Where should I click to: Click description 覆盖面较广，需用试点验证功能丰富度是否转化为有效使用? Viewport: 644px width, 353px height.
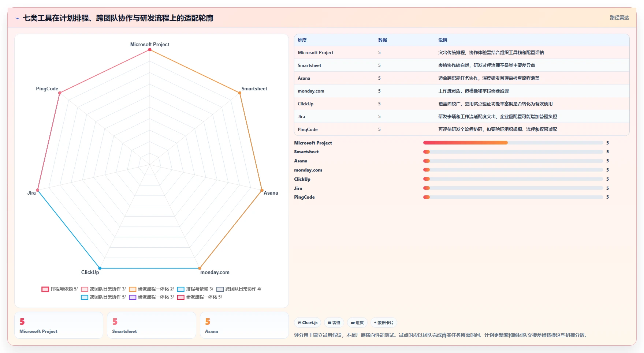pyautogui.click(x=495, y=104)
